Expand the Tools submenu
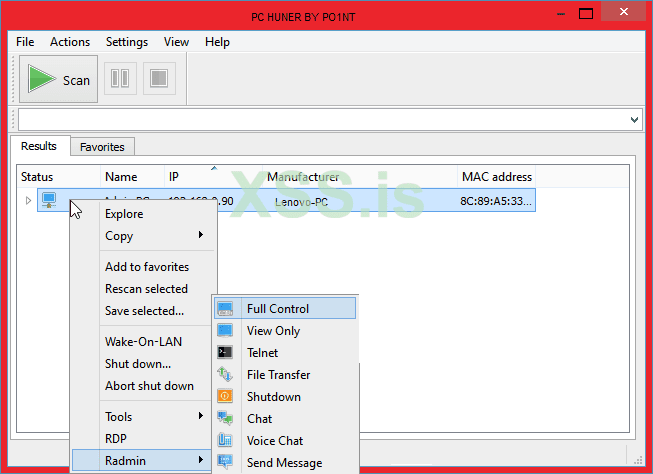This screenshot has height=474, width=653. click(144, 417)
